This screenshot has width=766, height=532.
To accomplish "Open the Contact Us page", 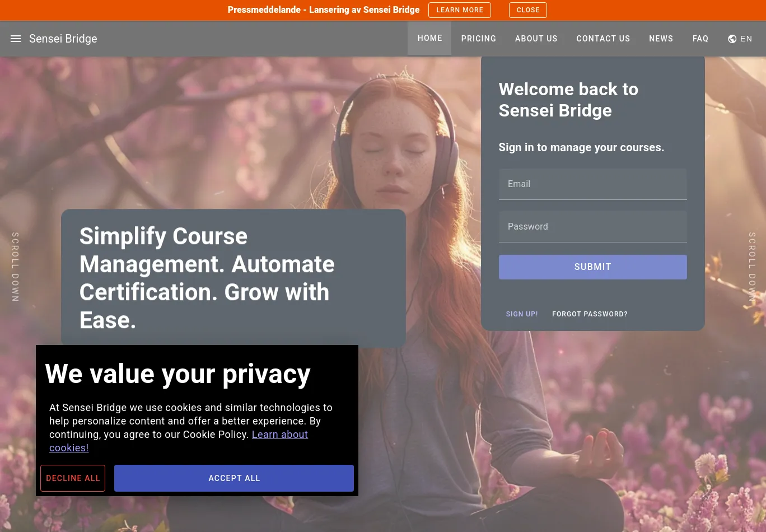I will point(603,39).
